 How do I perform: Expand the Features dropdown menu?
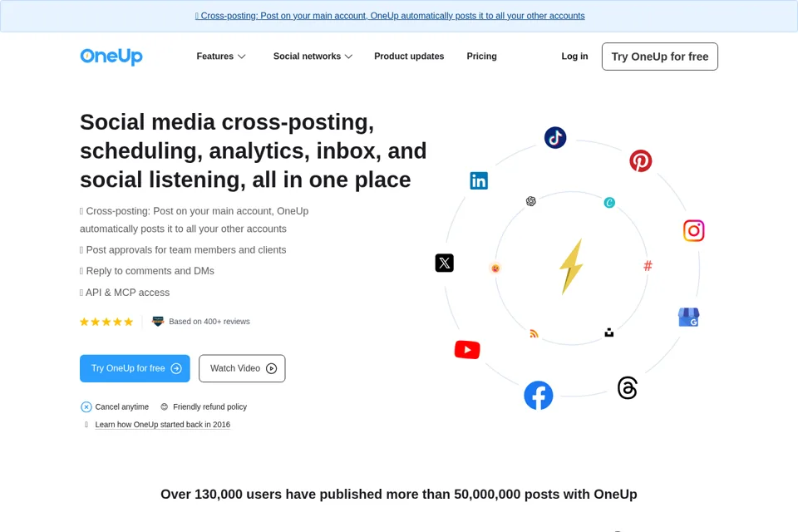[221, 57]
